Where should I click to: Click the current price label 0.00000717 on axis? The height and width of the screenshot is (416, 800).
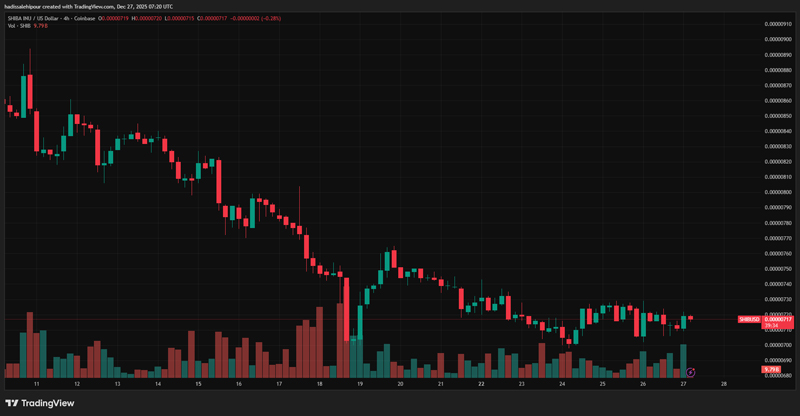[x=779, y=319]
